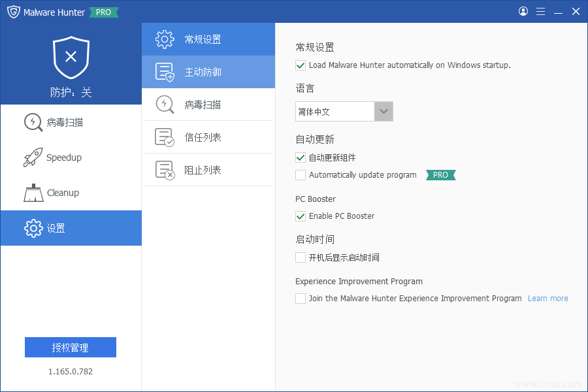Click the 语言 section heading
Viewport: 588px width, 392px height.
click(x=305, y=89)
